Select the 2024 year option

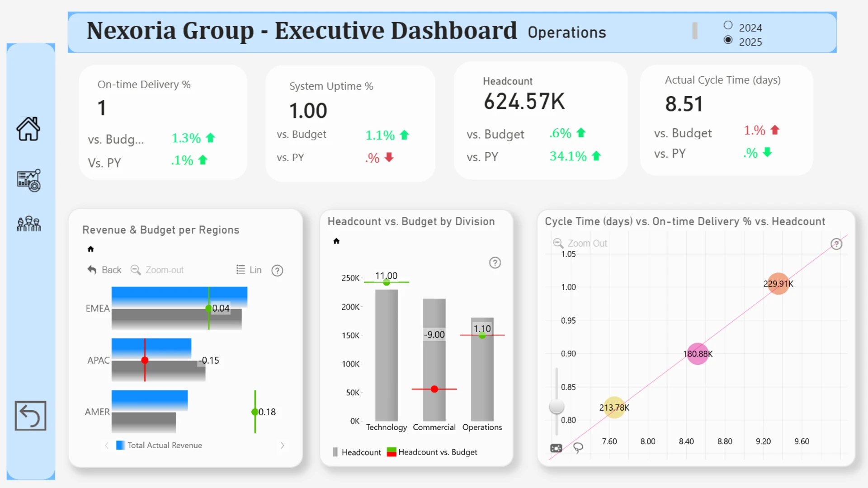pos(728,26)
